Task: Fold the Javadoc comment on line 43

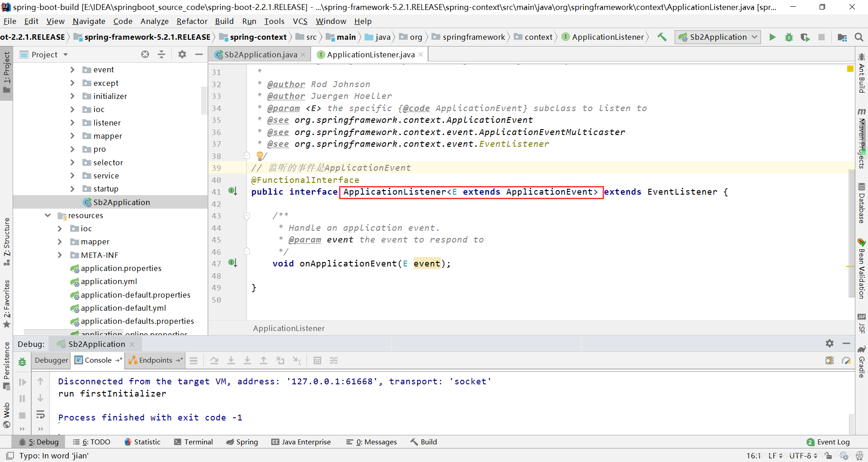Action: (247, 216)
